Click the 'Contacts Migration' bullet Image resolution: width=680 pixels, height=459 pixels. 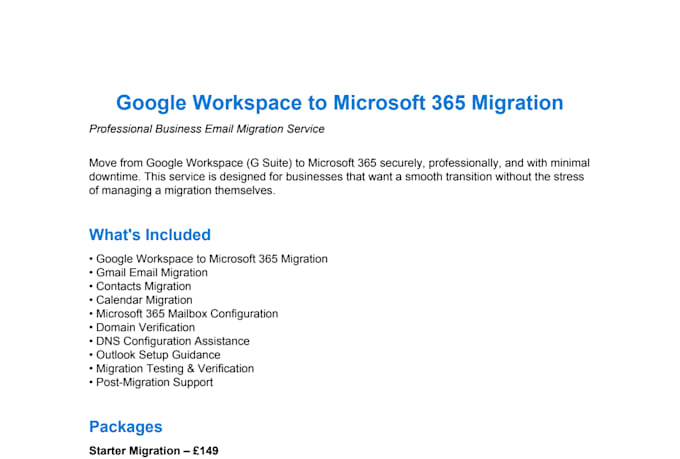coord(140,286)
